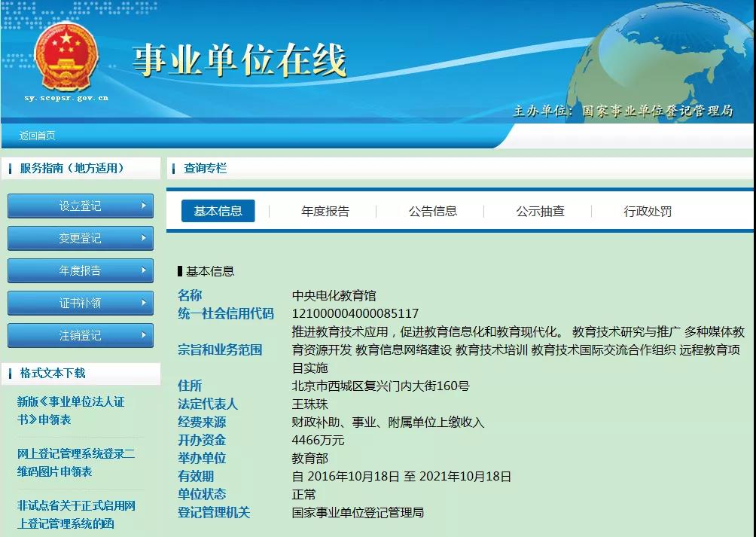
Task: Click the 服务指南（地方适用） heading
Action: [72, 168]
